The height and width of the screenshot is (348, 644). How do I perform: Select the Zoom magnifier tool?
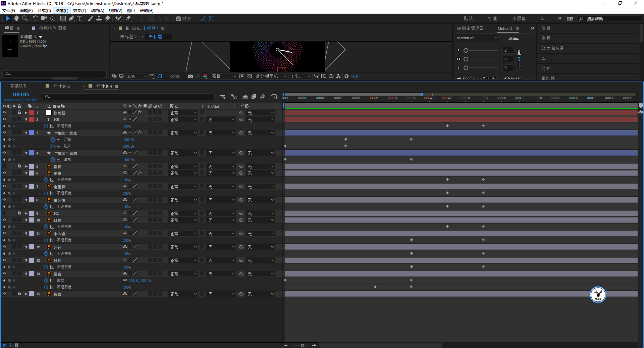[x=24, y=18]
